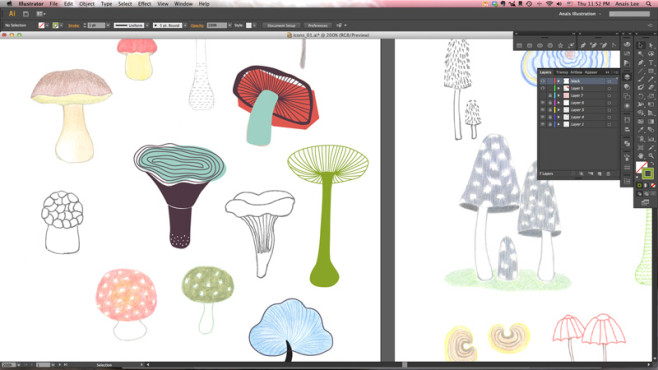
Task: Click the Create New Layer icon in Layers panel
Action: pyautogui.click(x=599, y=174)
